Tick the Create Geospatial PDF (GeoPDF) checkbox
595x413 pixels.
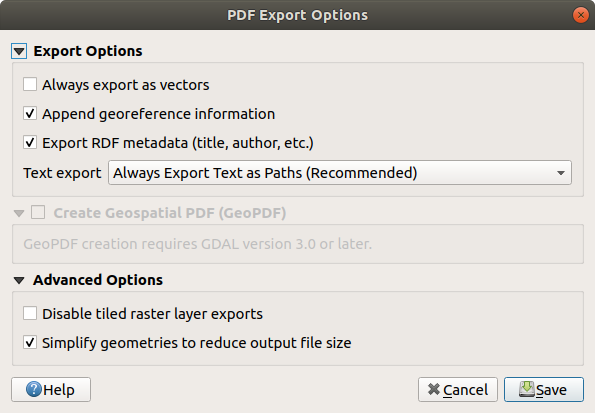pos(38,212)
